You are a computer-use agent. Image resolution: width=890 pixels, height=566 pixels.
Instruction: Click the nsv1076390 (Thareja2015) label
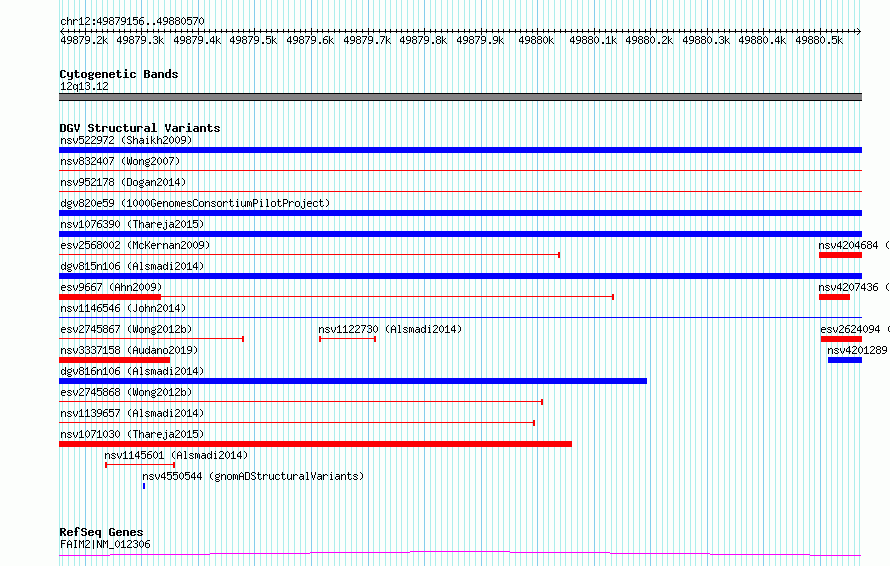tap(132, 224)
